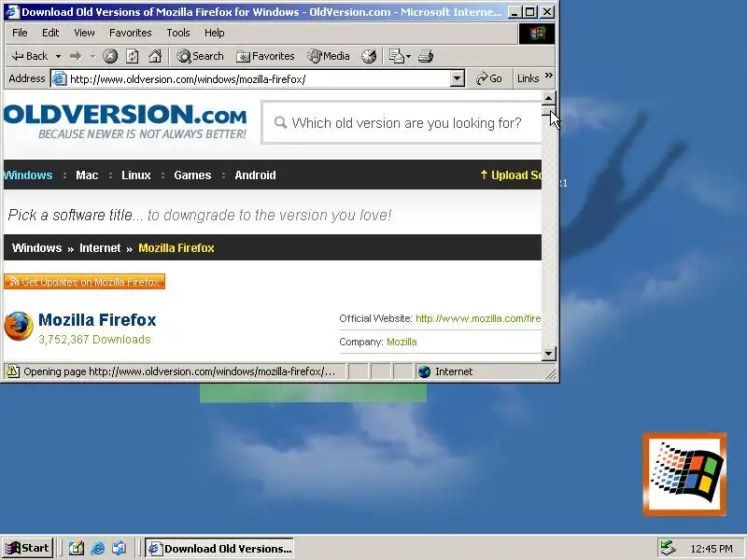Select the Windows nav tab
Screen dimensions: 747x560
point(28,175)
